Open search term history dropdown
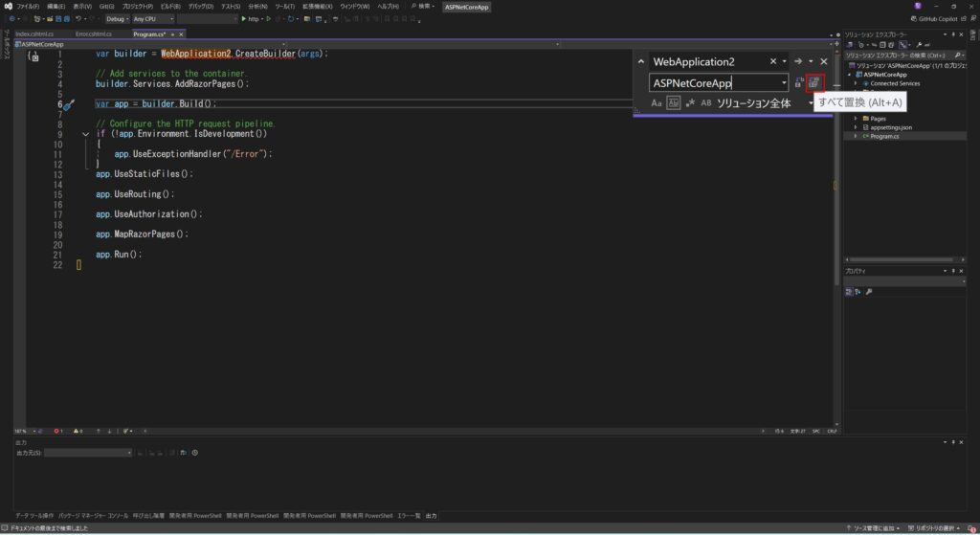Viewport: 980px width, 535px height. [785, 61]
